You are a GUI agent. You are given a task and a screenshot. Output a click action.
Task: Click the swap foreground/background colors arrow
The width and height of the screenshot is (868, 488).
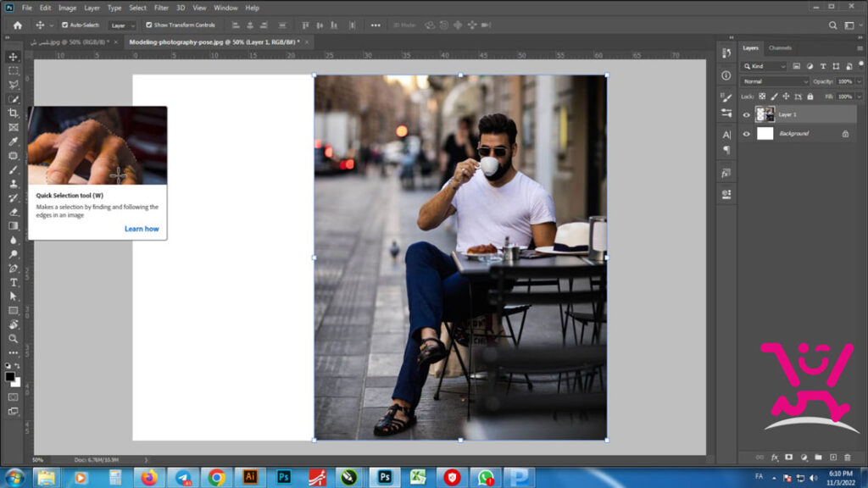pos(17,366)
